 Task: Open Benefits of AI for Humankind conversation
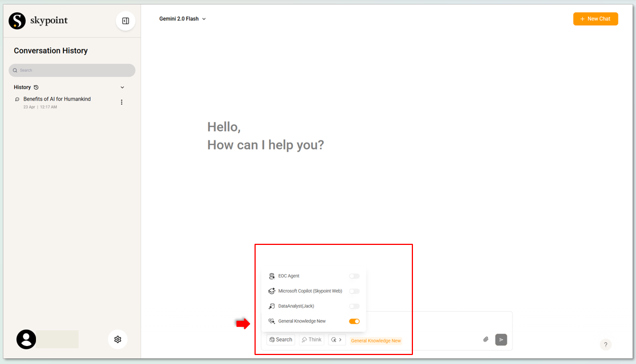pyautogui.click(x=57, y=99)
